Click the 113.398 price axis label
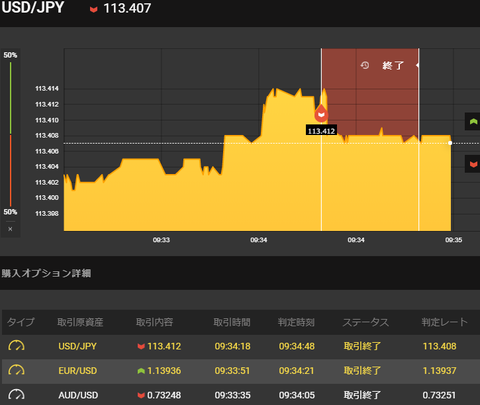The height and width of the screenshot is (405, 480). point(47,214)
